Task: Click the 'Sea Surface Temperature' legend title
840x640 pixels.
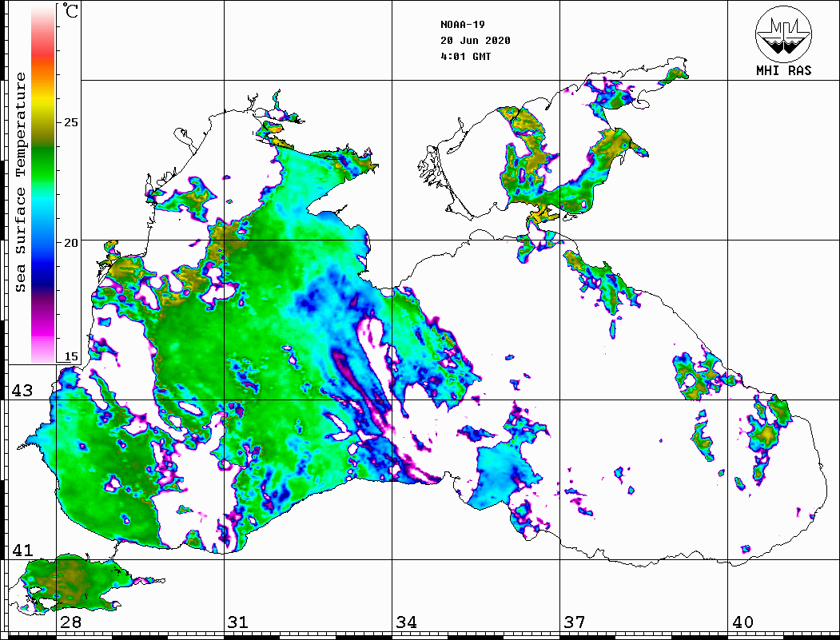Action: coord(20,182)
